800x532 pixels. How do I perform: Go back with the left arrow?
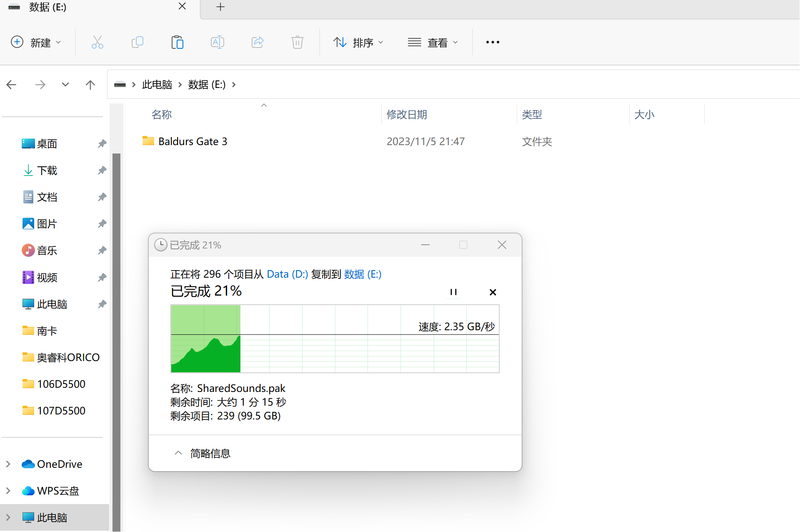(12, 85)
